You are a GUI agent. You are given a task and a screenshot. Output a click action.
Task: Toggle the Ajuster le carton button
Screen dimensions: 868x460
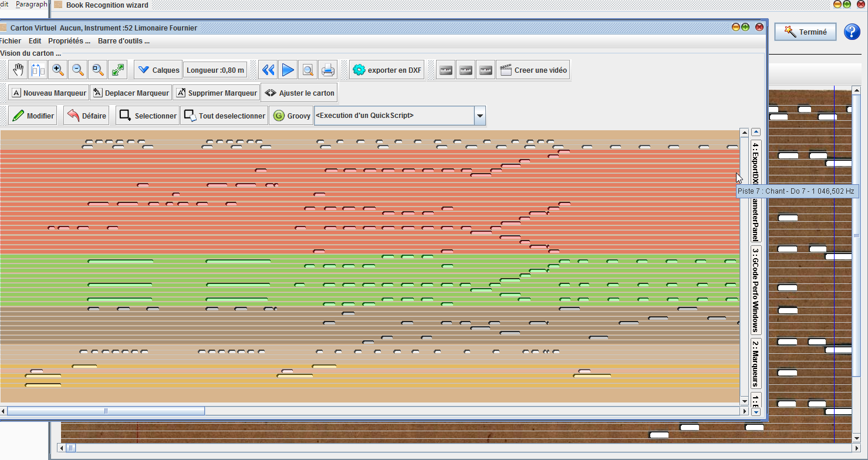[299, 93]
